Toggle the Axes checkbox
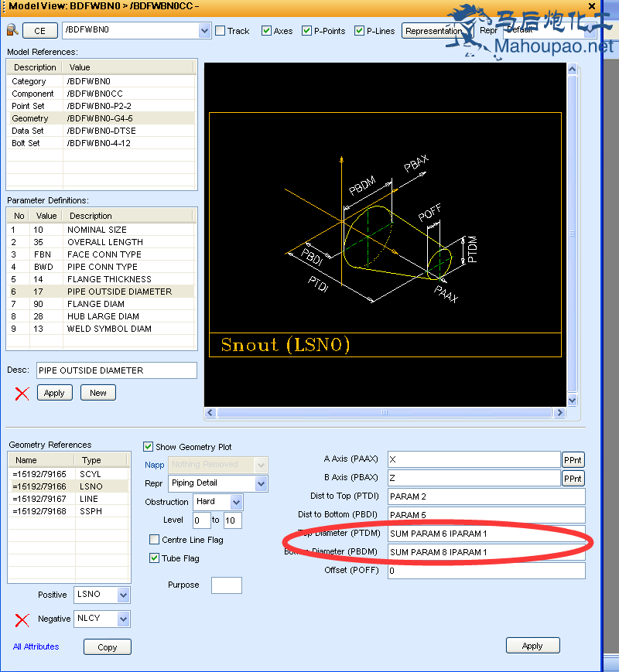This screenshot has height=672, width=619. [266, 31]
